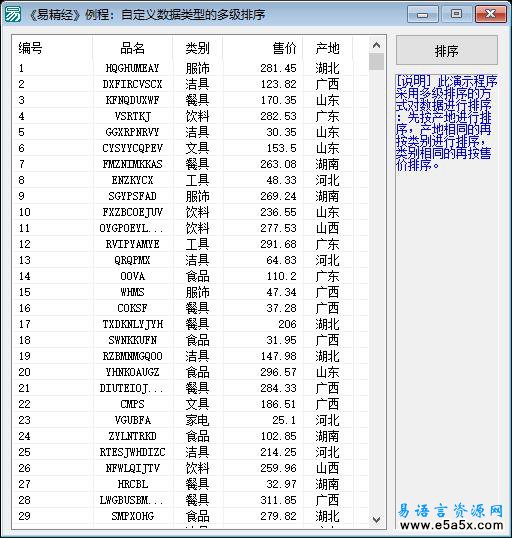The width and height of the screenshot is (512, 538).
Task: Select row with product NFWLQIJTV
Action: tap(191, 468)
